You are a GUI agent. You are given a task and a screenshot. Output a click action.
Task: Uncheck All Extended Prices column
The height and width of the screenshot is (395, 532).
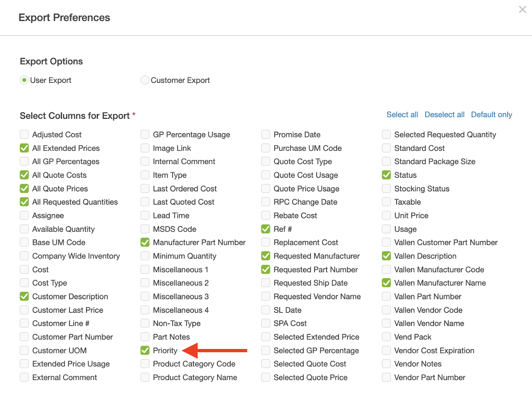pos(24,148)
